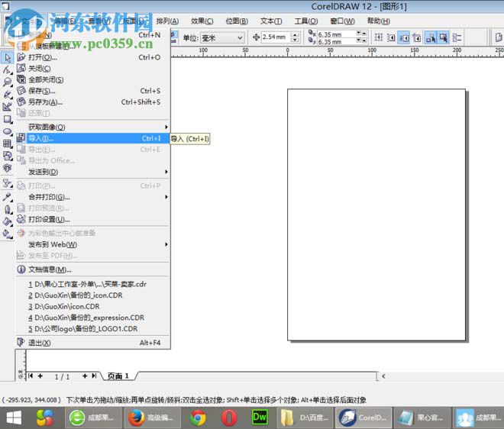
Task: Select the Ellipse tool in toolbox
Action: click(8, 131)
